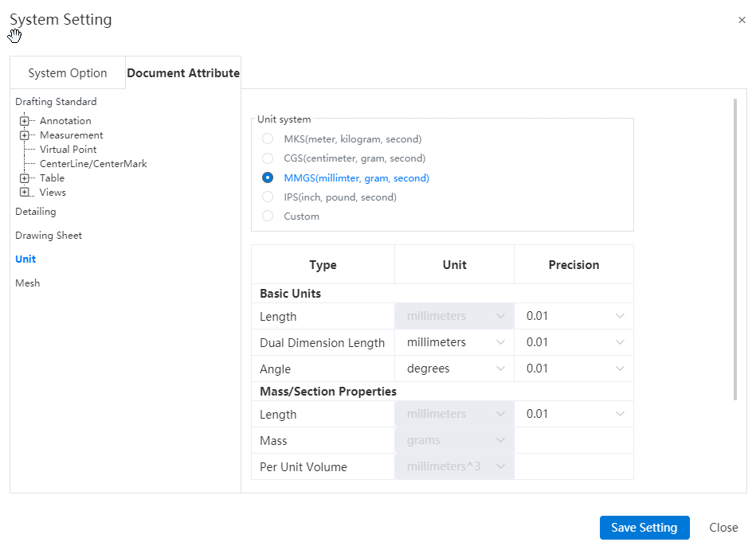Expand the Annotation tree node
756x546 pixels.
coord(24,121)
